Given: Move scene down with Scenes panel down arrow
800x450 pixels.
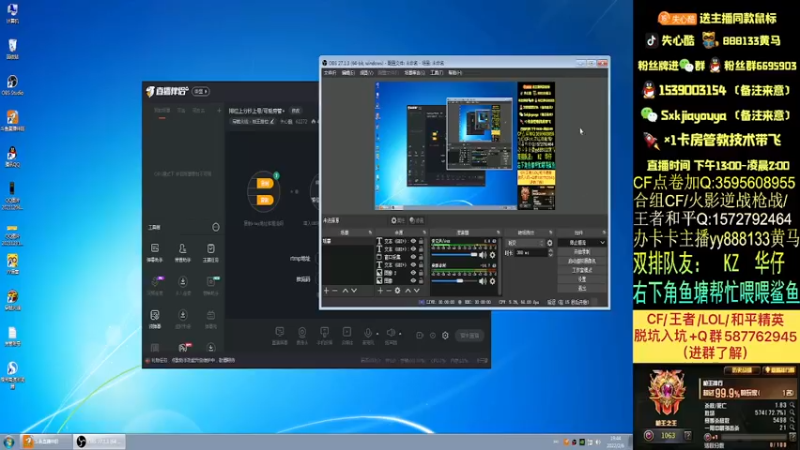Looking at the screenshot, I should click(354, 290).
